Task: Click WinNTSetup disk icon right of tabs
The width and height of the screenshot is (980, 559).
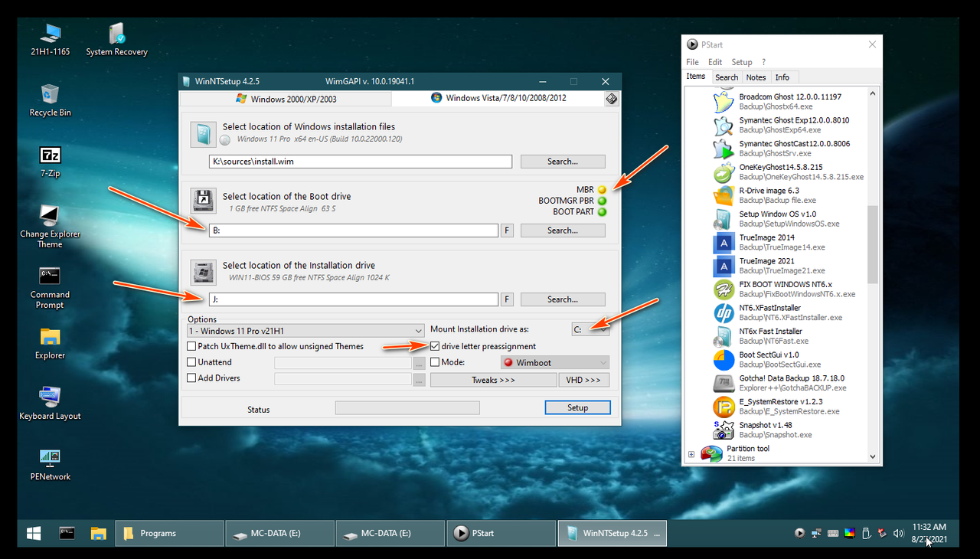Action: (611, 99)
